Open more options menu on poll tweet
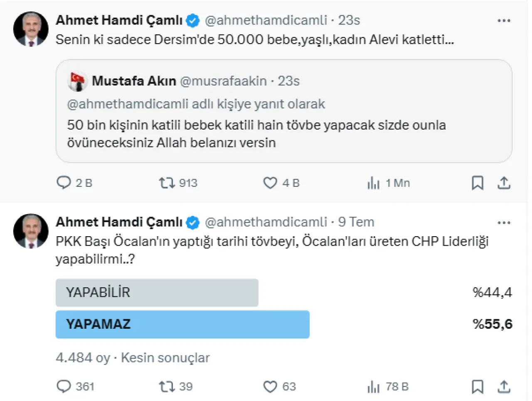This screenshot has height=401, width=532. pyautogui.click(x=504, y=223)
